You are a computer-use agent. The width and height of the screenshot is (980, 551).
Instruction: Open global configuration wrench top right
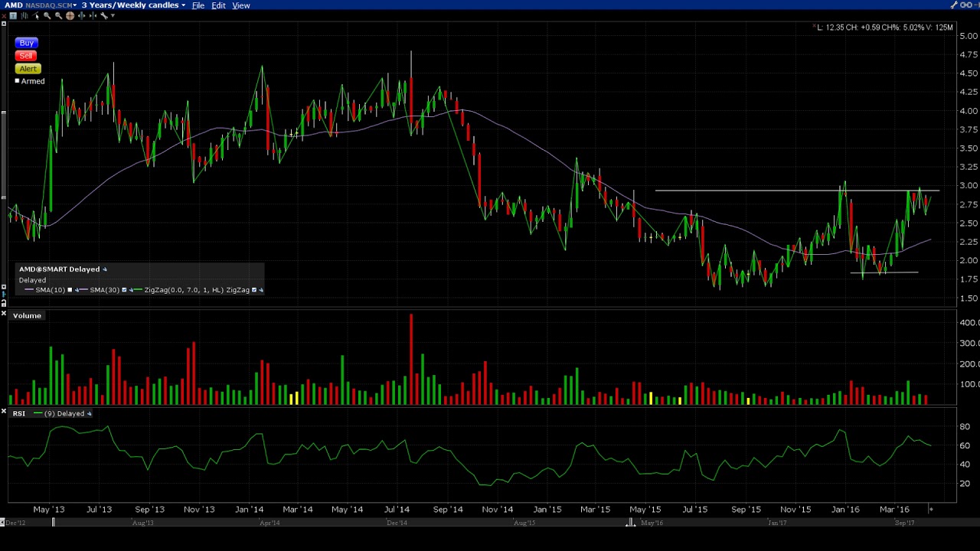[954, 5]
